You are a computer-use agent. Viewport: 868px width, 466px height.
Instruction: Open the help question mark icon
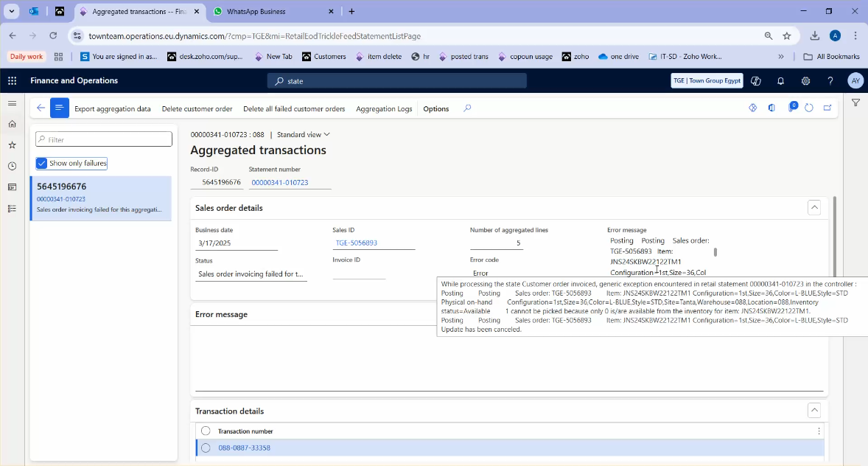830,80
